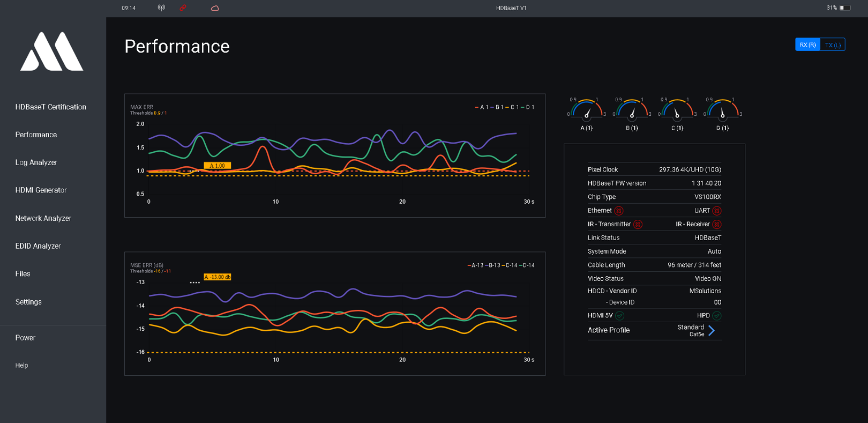Viewport: 868px width, 423px height.
Task: Select Performance in sidebar
Action: coord(36,135)
